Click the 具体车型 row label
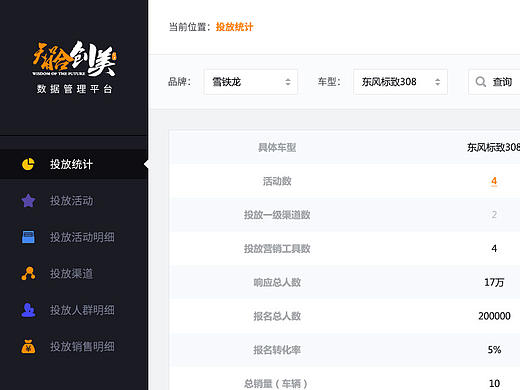 point(277,147)
